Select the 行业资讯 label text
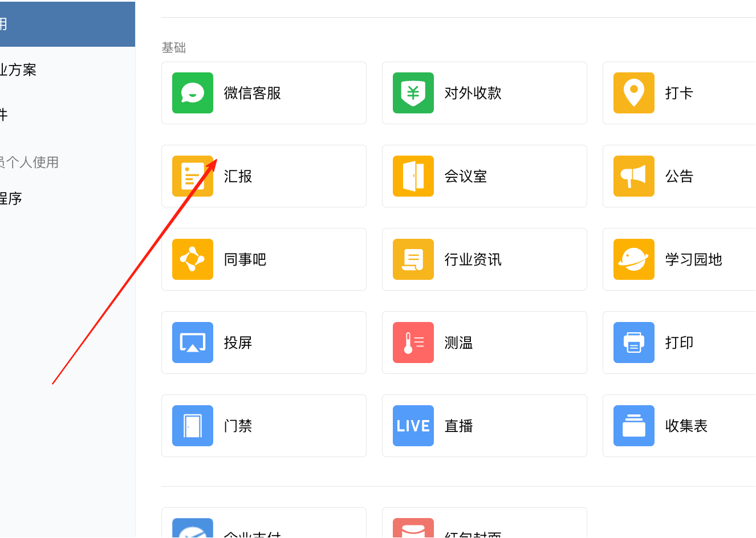Image resolution: width=756 pixels, height=538 pixels. point(473,259)
